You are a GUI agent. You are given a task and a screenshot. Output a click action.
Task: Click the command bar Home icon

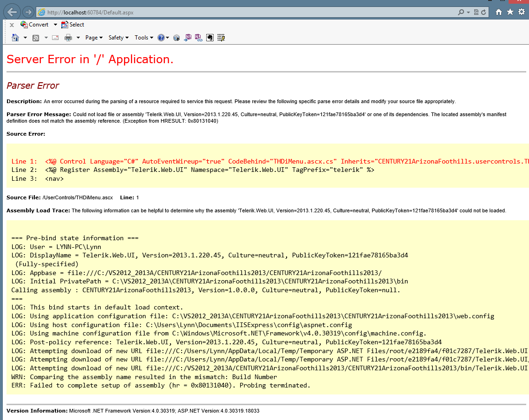coord(15,38)
